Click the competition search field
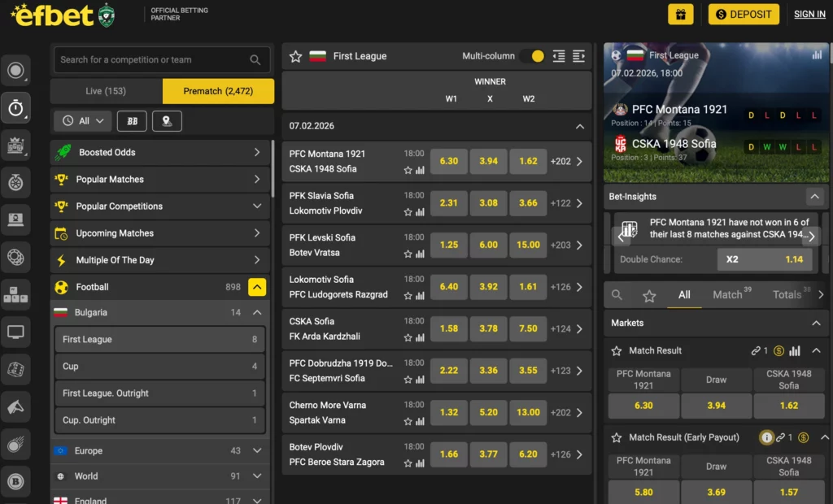The width and height of the screenshot is (833, 504). coord(162,59)
